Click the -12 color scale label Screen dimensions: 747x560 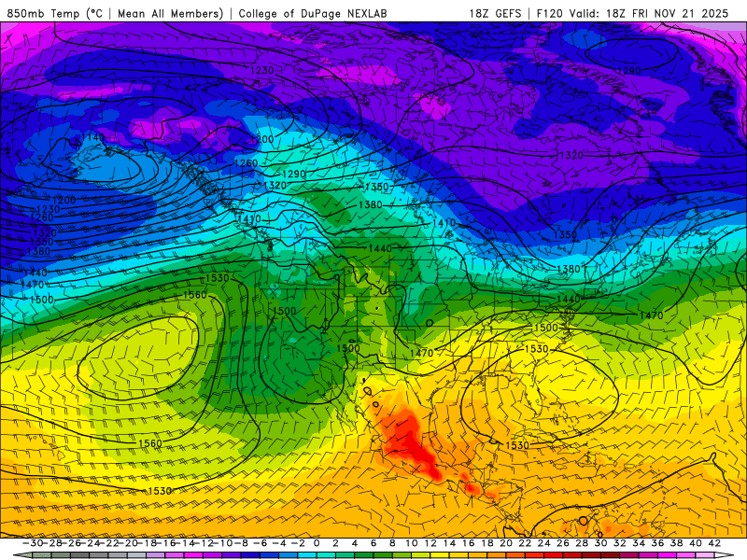coord(204,543)
